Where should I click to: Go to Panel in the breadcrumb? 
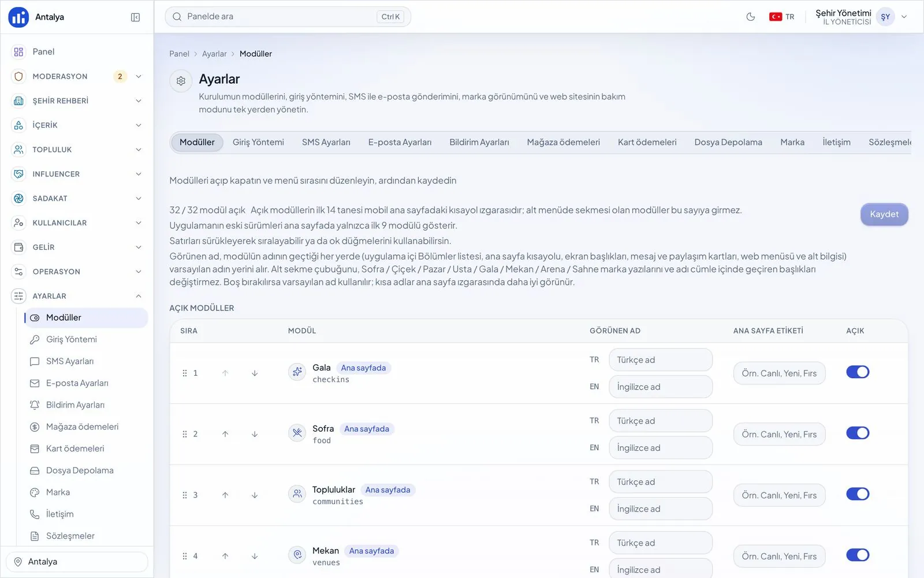click(x=179, y=54)
